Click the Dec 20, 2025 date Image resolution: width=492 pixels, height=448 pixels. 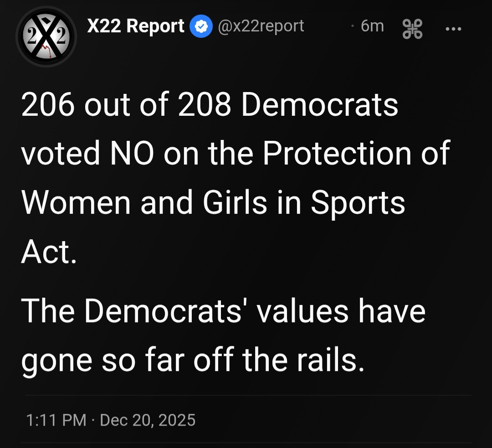click(x=148, y=419)
